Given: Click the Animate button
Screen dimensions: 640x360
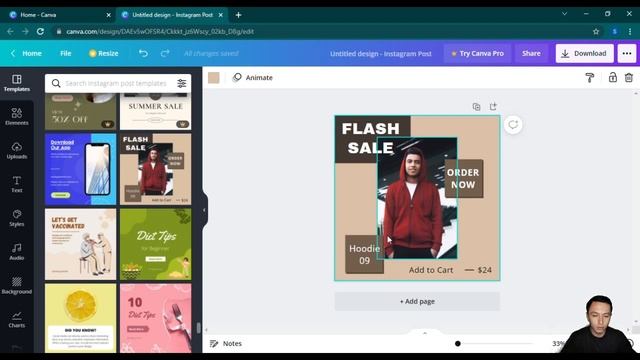Looking at the screenshot, I should click(252, 78).
